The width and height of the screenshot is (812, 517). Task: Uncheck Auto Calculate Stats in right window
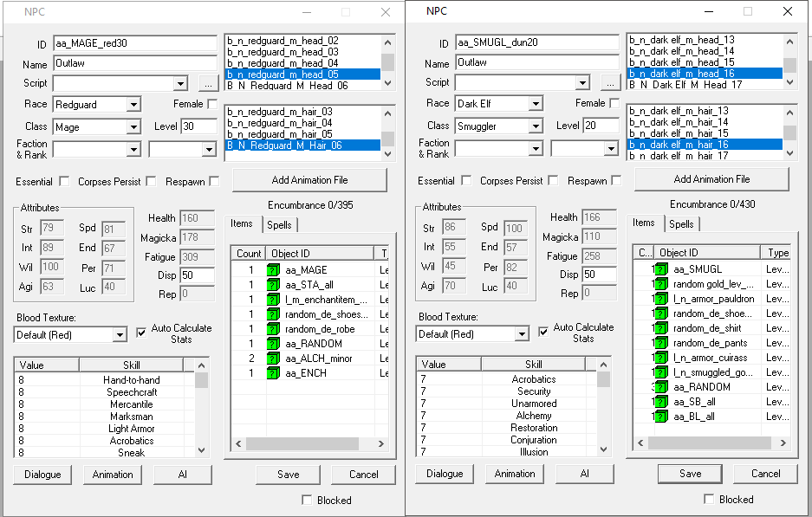pyautogui.click(x=543, y=331)
